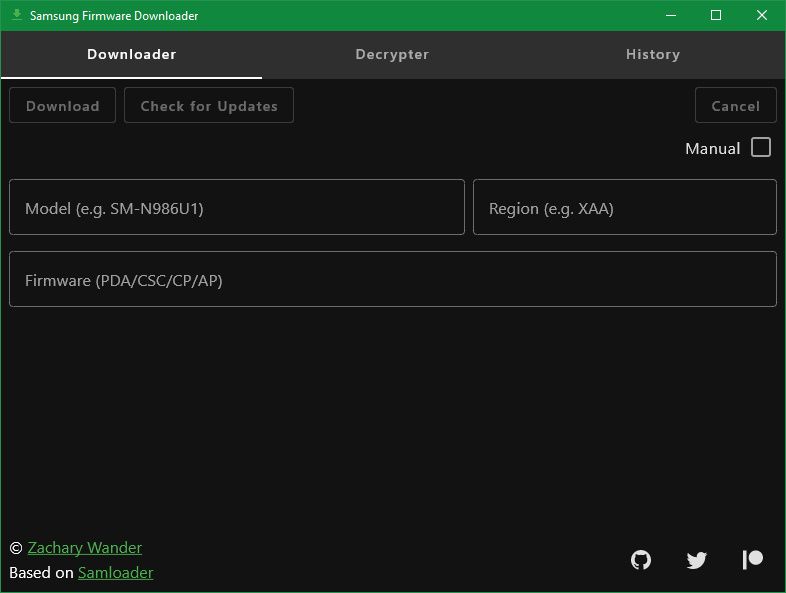Select the Downloader tab
This screenshot has width=786, height=593.
(x=131, y=54)
